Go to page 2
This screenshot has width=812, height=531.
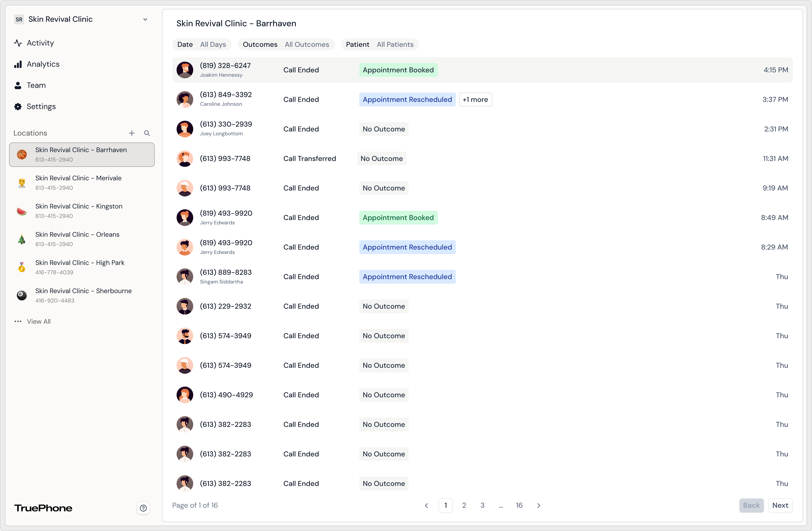[464, 505]
